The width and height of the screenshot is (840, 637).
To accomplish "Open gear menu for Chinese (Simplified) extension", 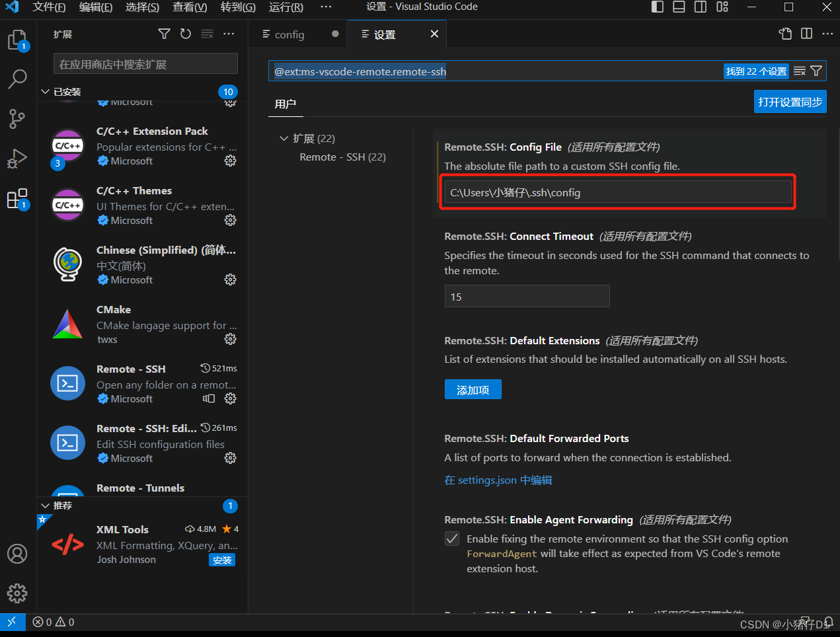I will [x=230, y=280].
